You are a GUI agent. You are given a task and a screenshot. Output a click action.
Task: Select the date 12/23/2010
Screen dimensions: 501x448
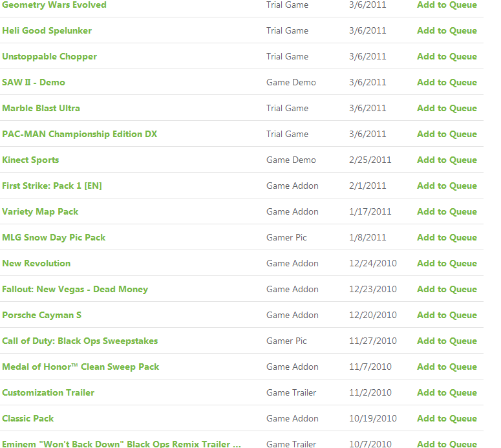click(x=373, y=290)
